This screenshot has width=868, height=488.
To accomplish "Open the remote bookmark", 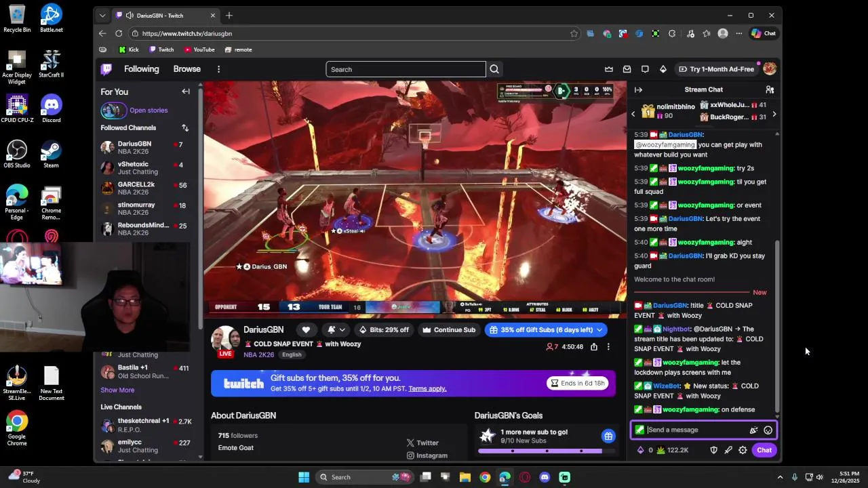I will click(238, 49).
